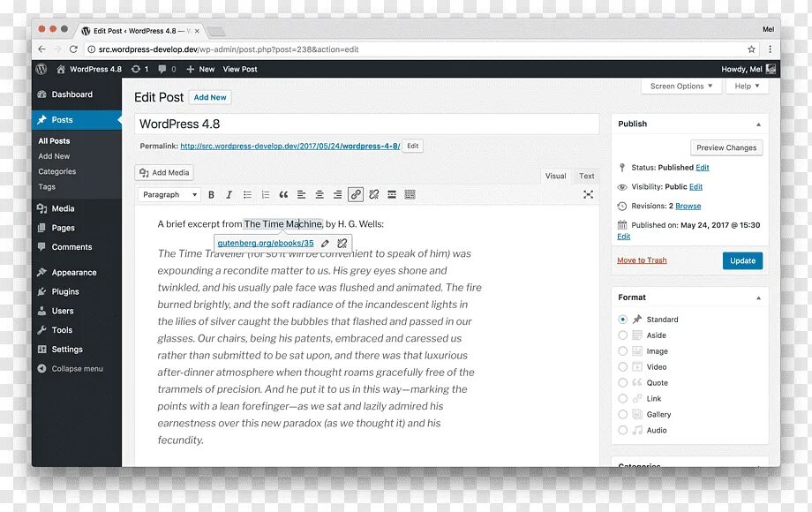This screenshot has width=812, height=512.
Task: Expand Screen Options panel
Action: pyautogui.click(x=681, y=86)
